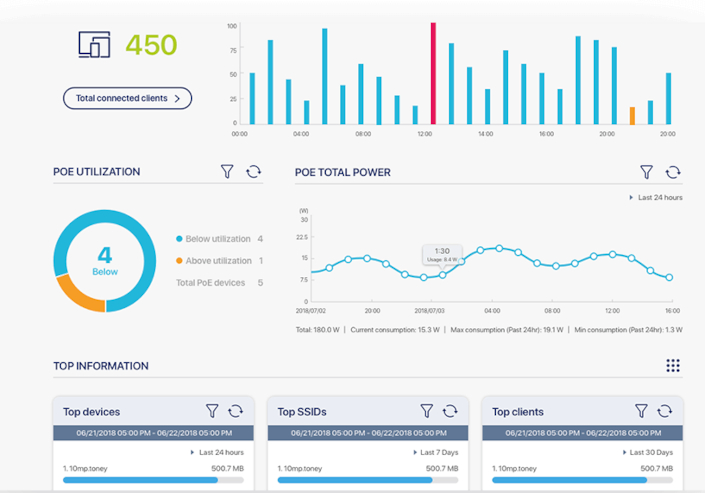
Task: Filter the PoE Total Power chart
Action: pyautogui.click(x=647, y=173)
